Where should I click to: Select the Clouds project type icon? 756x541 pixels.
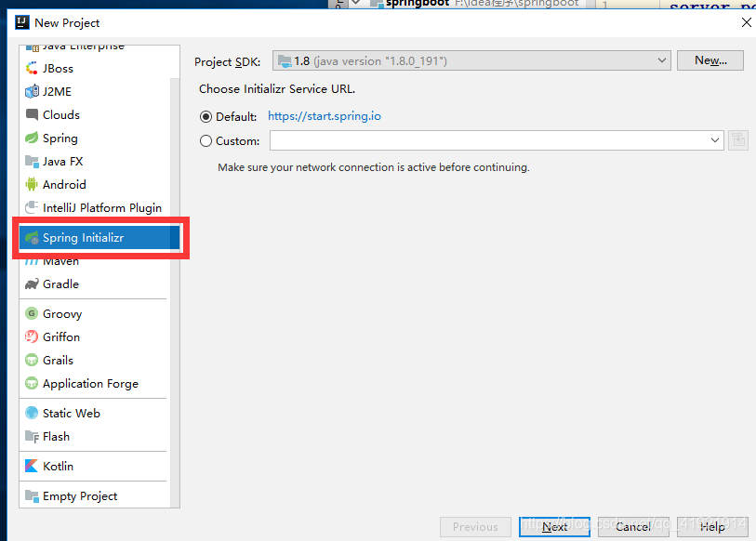[x=32, y=114]
